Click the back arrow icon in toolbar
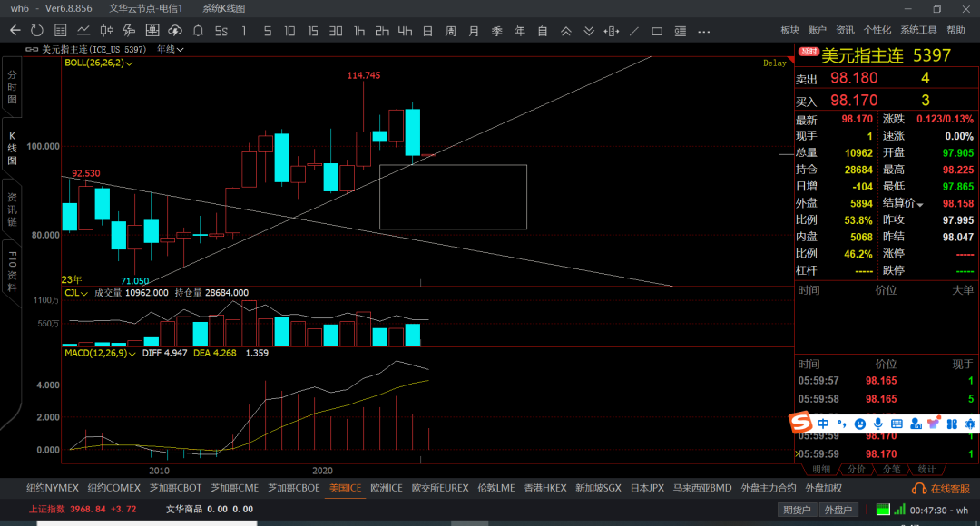 tap(15, 31)
